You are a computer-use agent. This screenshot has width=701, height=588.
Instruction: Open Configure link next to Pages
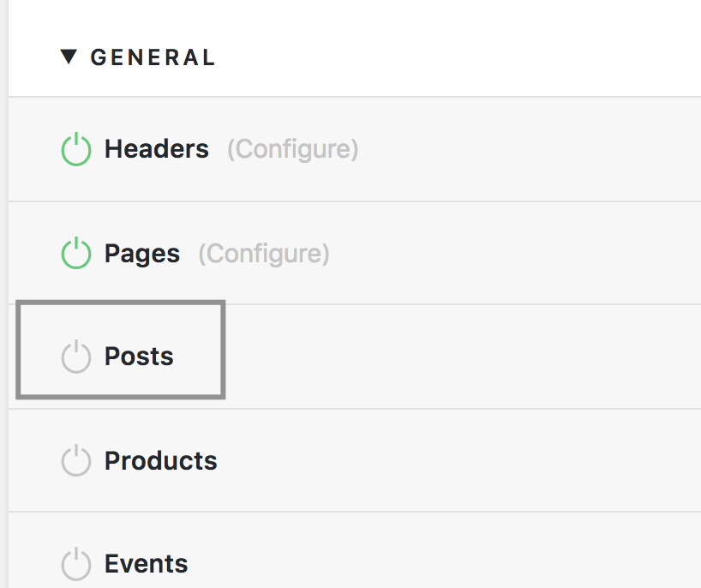click(264, 254)
